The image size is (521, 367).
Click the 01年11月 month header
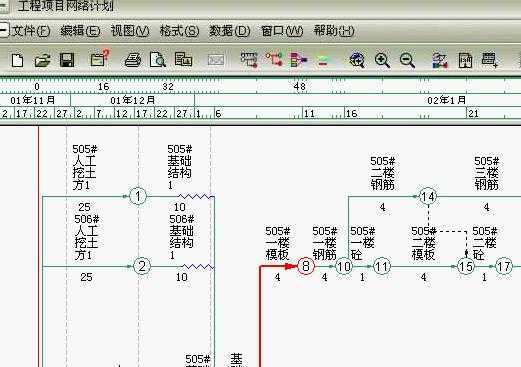(33, 100)
